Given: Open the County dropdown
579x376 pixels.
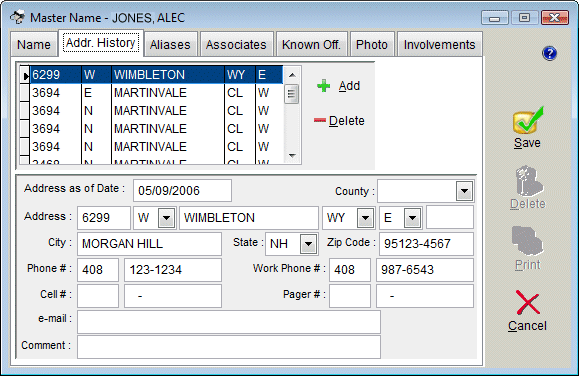Looking at the screenshot, I should pyautogui.click(x=464, y=191).
